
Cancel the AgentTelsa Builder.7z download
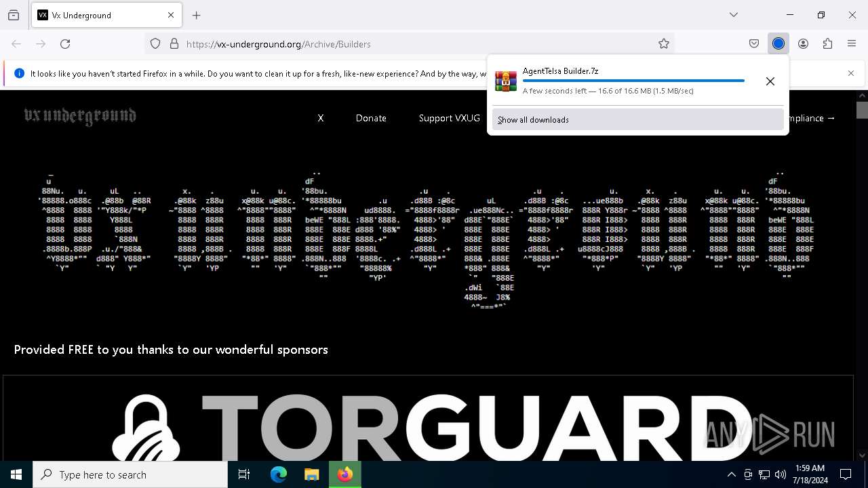pyautogui.click(x=770, y=81)
